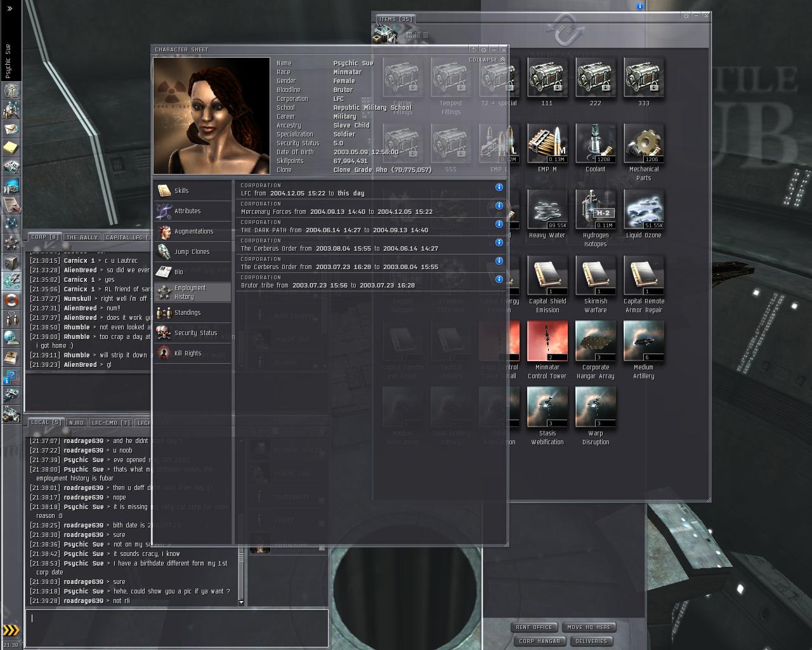Open the five-star corporation icon in the sidebar
Viewport: 812px width, 650px height.
[x=11, y=243]
